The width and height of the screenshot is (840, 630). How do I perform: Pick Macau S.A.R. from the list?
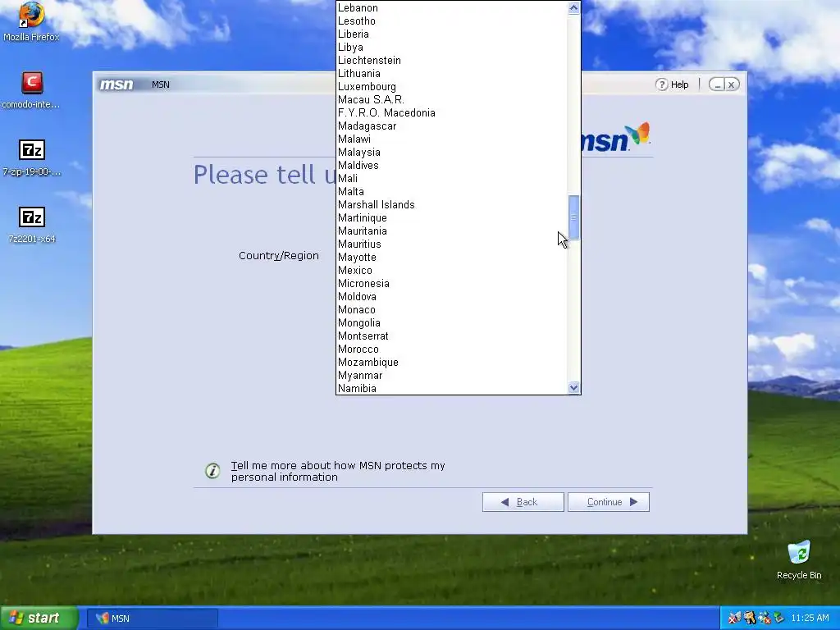tap(452, 99)
